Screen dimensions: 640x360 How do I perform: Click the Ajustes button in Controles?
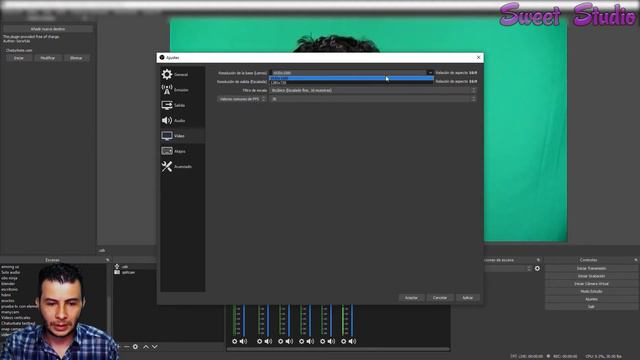591,299
